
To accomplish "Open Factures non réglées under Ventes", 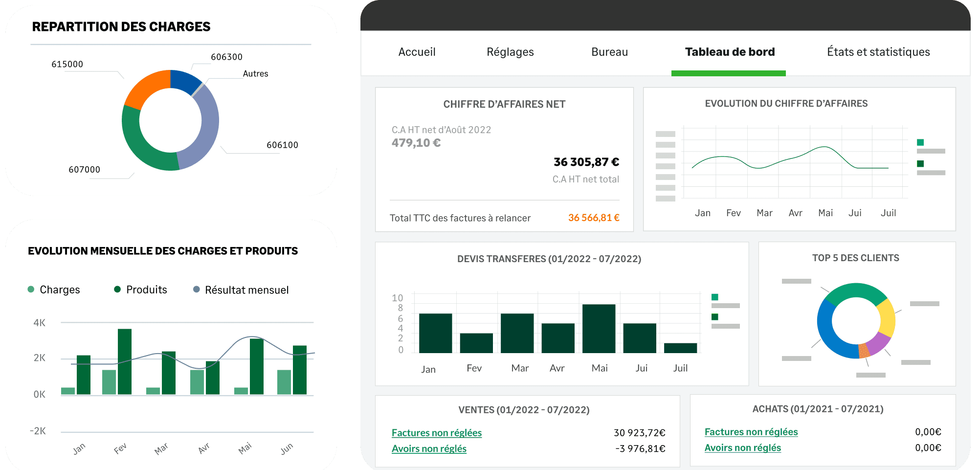I will [x=436, y=433].
